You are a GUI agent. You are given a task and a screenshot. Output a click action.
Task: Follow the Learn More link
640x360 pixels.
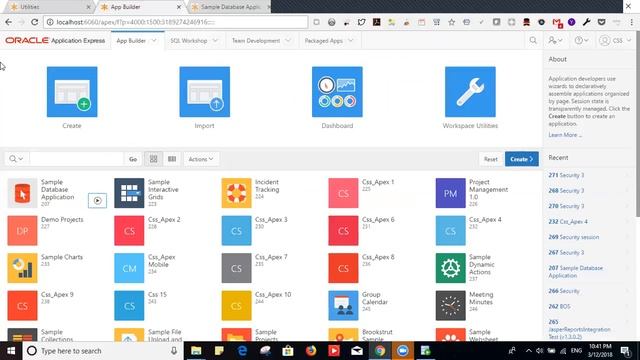(x=565, y=135)
